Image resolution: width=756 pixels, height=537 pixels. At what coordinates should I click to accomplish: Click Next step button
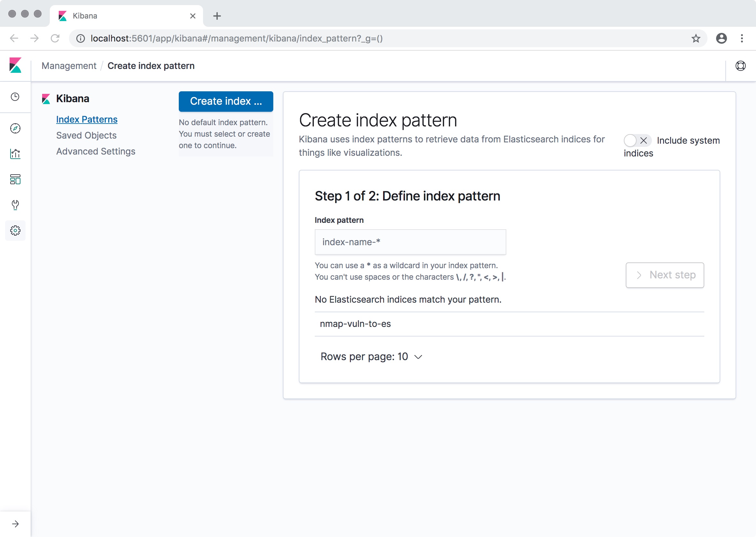click(x=665, y=275)
